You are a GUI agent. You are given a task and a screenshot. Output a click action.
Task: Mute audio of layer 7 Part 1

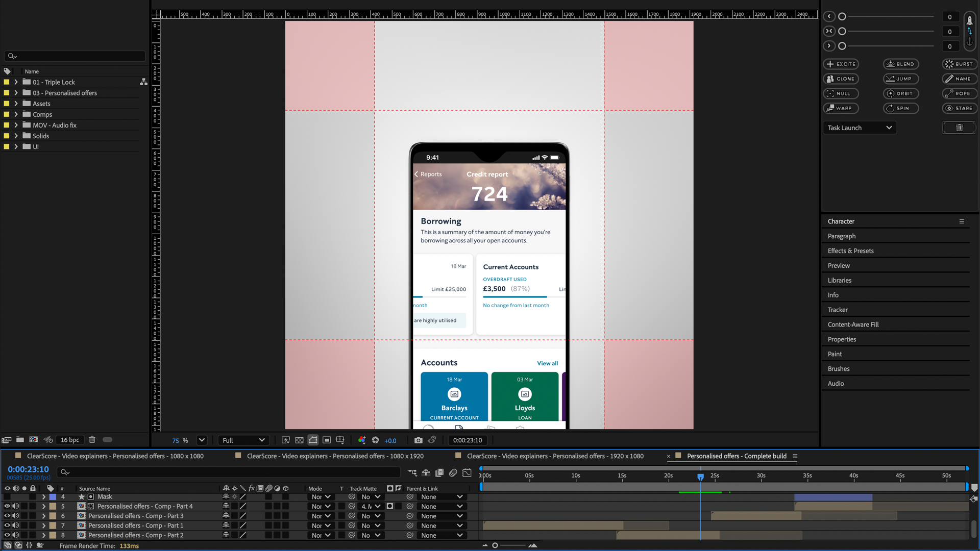tap(16, 525)
